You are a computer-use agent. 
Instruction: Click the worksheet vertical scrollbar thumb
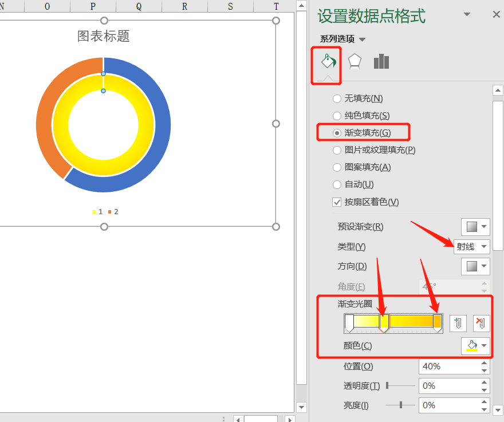pyautogui.click(x=301, y=198)
